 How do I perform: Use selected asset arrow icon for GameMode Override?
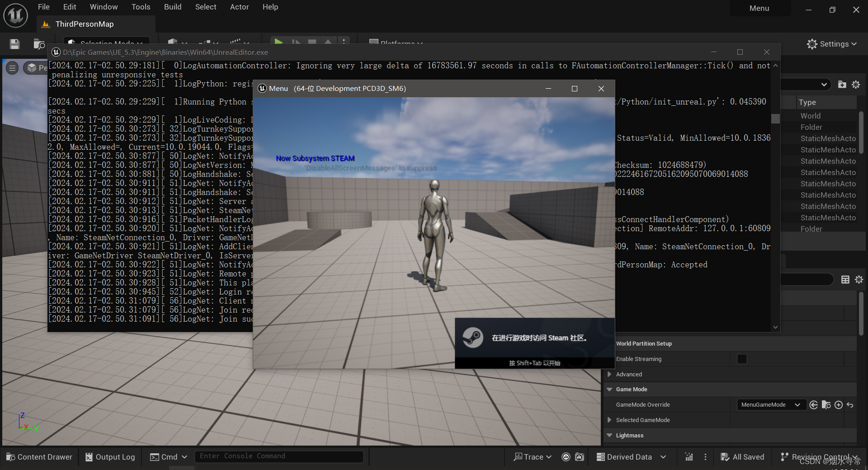(814, 405)
